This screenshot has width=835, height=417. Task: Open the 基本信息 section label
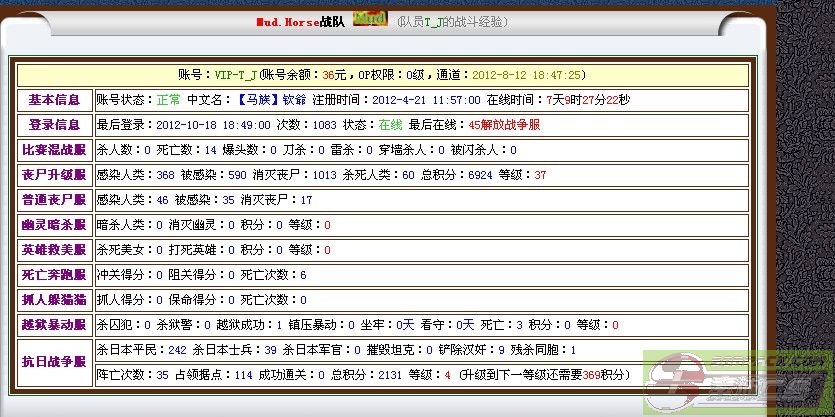point(54,100)
